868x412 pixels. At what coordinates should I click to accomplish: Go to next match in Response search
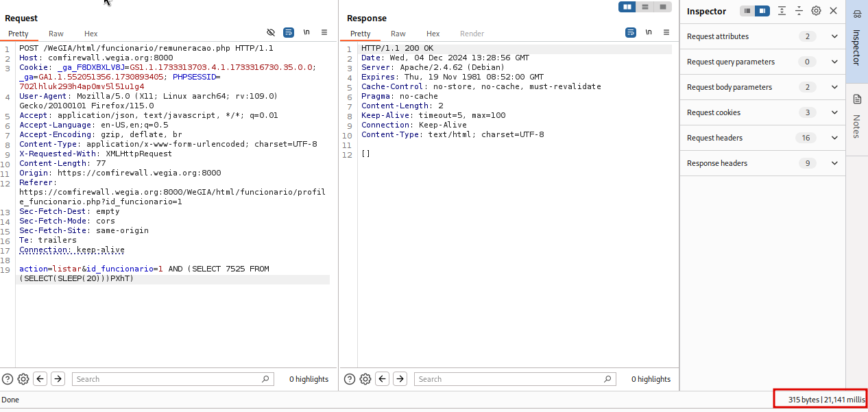coord(400,379)
